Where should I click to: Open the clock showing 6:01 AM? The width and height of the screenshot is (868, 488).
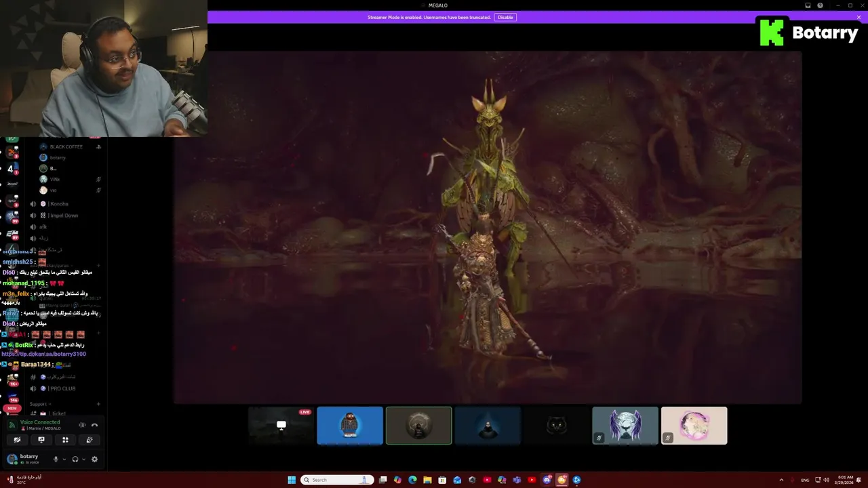(x=845, y=480)
